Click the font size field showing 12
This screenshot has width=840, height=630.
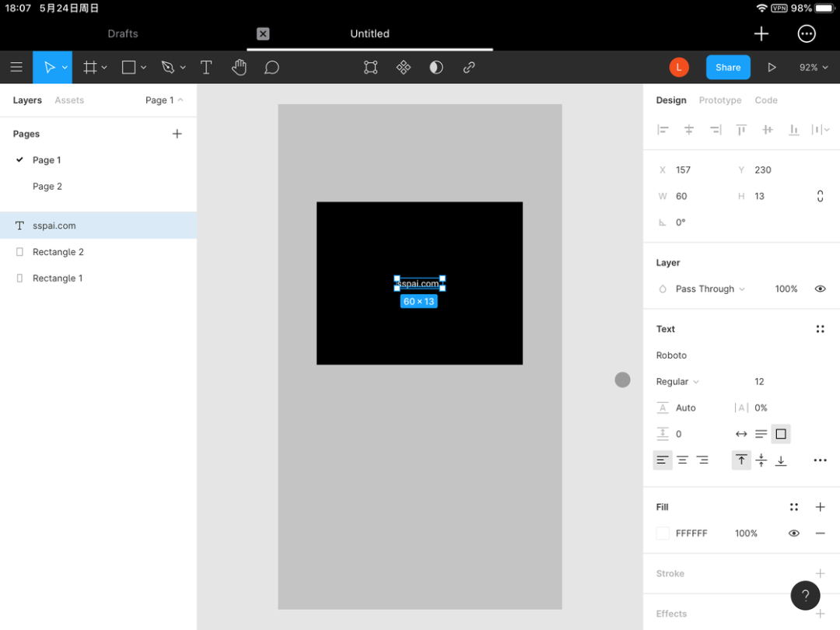tap(760, 382)
